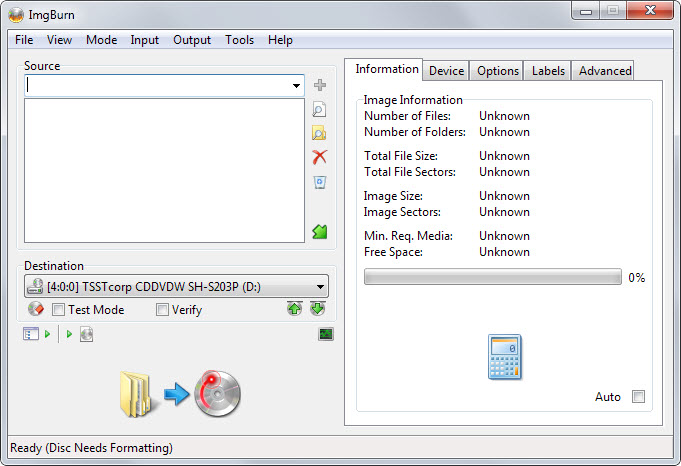Browse for a file icon
The image size is (681, 466).
click(x=319, y=109)
